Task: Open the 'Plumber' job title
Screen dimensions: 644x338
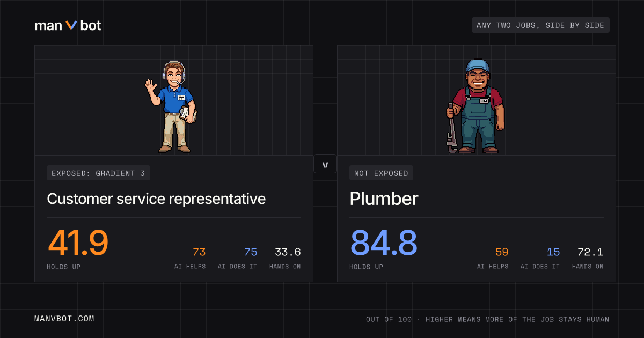Action: pyautogui.click(x=384, y=199)
